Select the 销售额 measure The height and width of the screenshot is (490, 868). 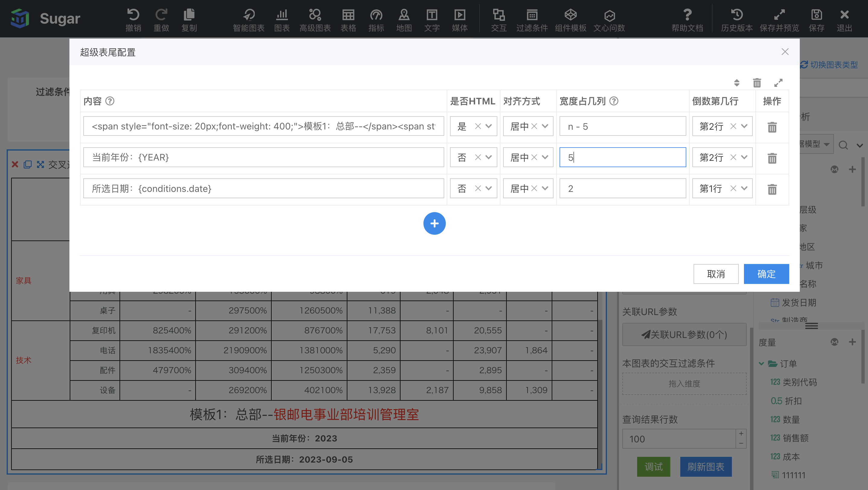pyautogui.click(x=789, y=438)
